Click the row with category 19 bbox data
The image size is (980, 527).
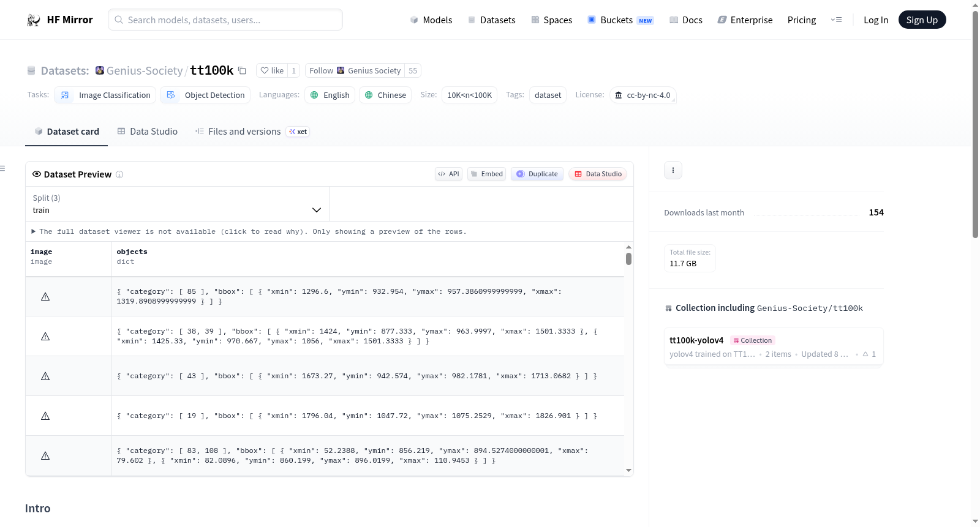(x=325, y=416)
